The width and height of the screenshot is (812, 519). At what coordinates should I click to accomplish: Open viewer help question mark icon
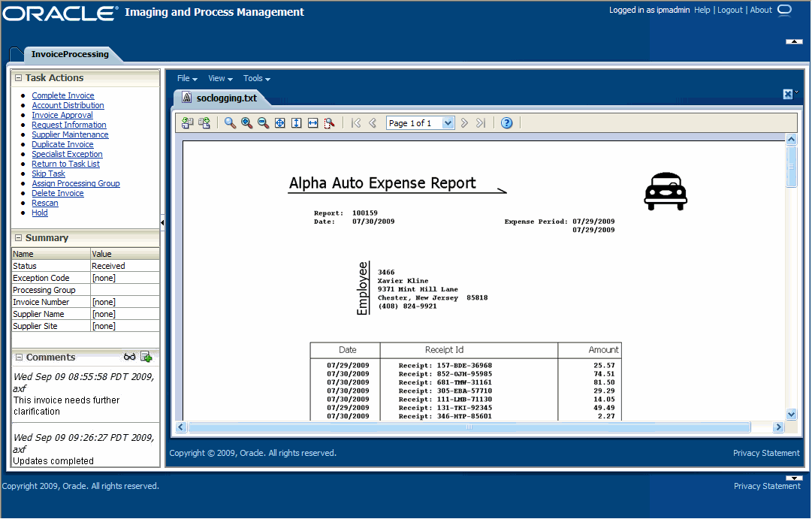pyautogui.click(x=506, y=122)
